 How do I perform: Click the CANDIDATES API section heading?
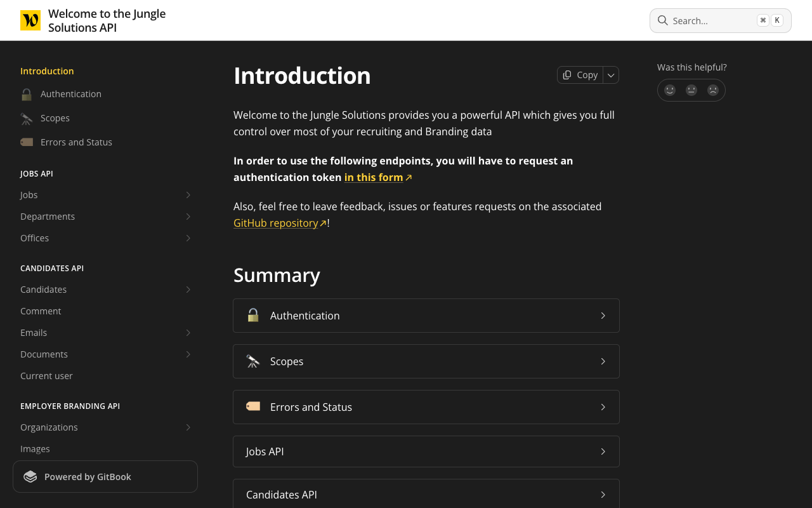click(x=52, y=268)
